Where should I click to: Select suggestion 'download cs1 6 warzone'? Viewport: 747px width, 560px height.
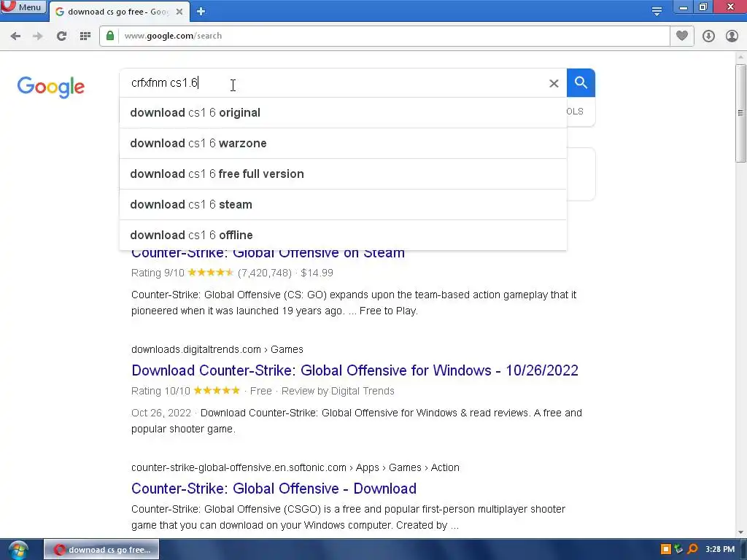(x=343, y=144)
